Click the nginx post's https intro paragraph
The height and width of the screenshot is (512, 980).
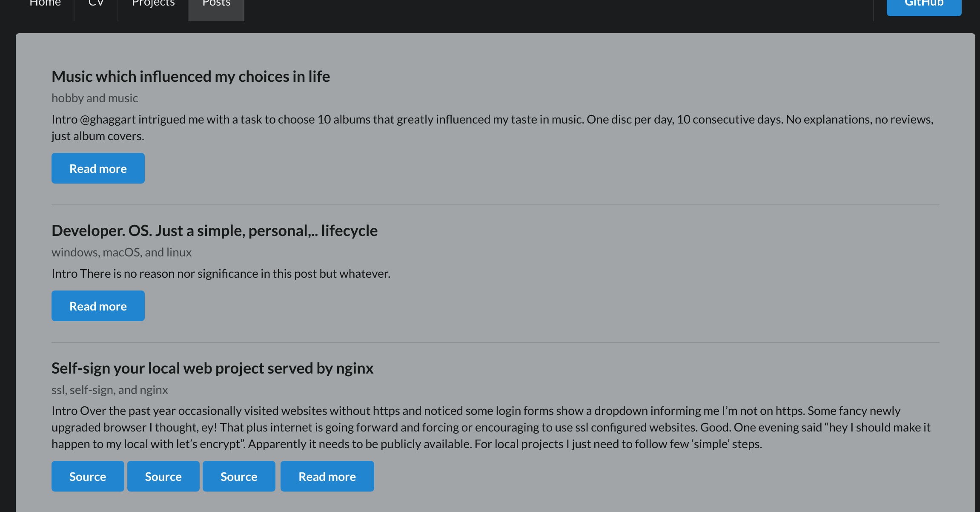[491, 427]
